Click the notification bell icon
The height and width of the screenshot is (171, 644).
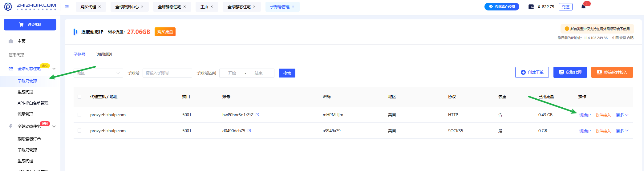583,7
